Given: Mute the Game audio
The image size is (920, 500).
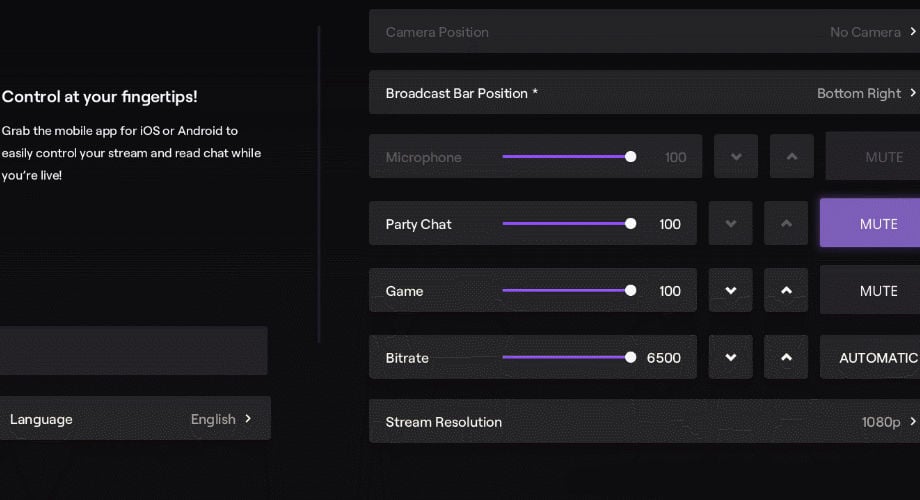Looking at the screenshot, I should click(x=870, y=291).
